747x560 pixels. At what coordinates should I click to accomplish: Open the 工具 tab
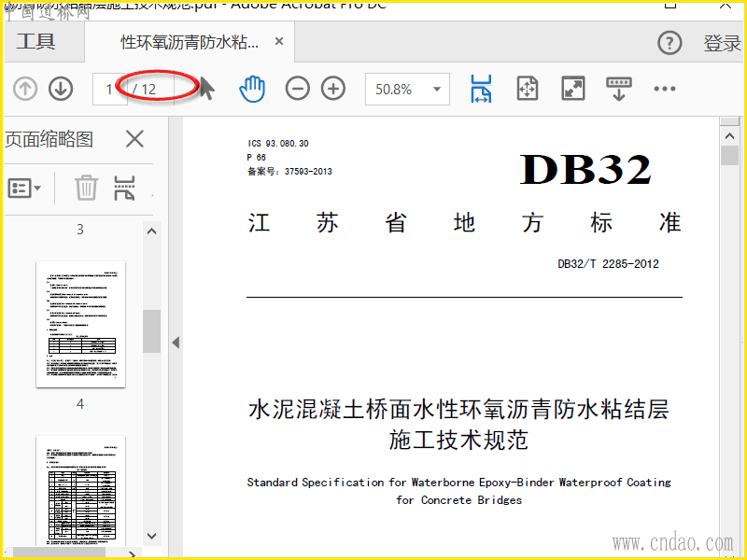coord(36,41)
